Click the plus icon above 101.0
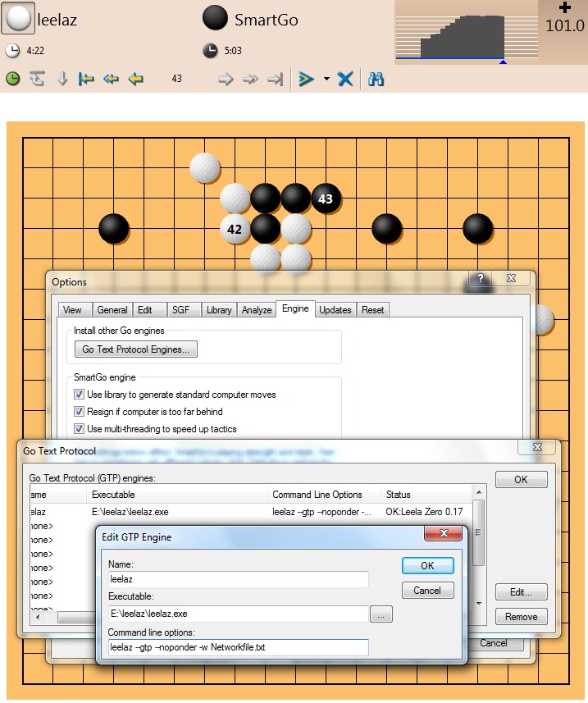Image resolution: width=588 pixels, height=703 pixels. tap(565, 7)
